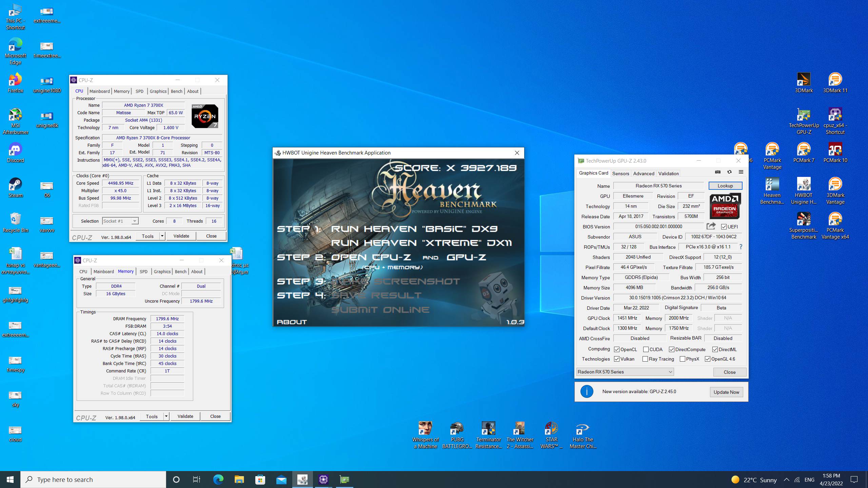
Task: Toggle the OpenGL 4.6 checkbox
Action: tap(708, 359)
